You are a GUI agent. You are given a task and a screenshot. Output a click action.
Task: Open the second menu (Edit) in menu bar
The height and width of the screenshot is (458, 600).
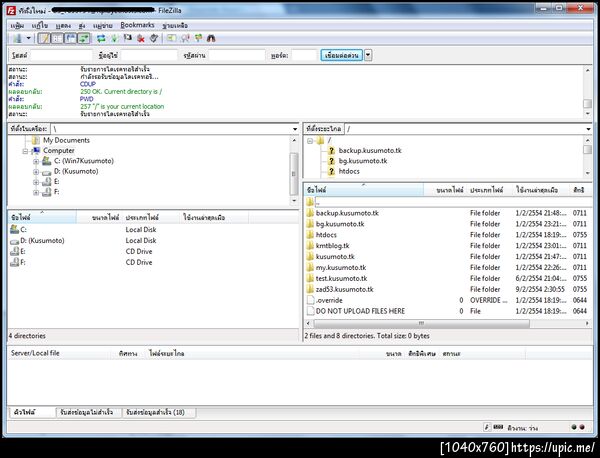pos(39,26)
